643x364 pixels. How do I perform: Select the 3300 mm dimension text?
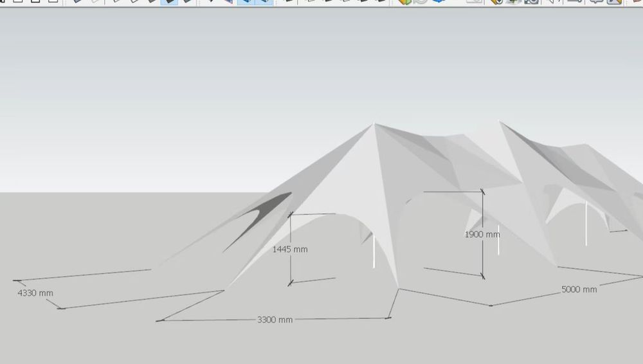pos(275,320)
